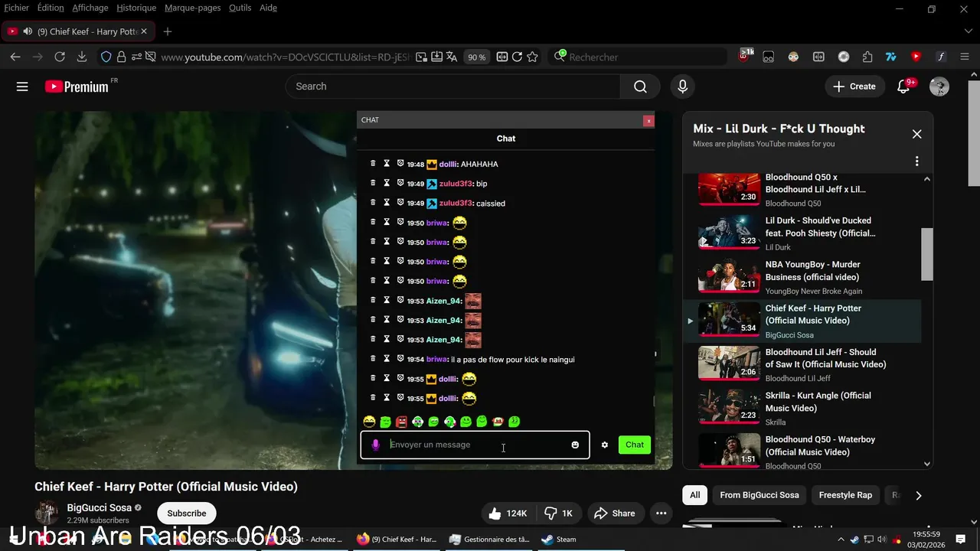Play 'Skrilla - Kurt Angle' from playlist
Screen dimensions: 980x551
coord(802,408)
